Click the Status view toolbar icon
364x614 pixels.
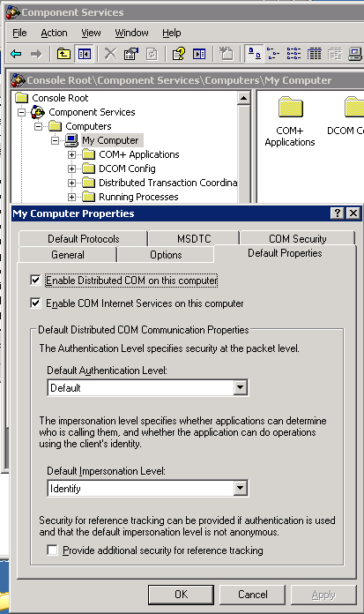point(335,54)
